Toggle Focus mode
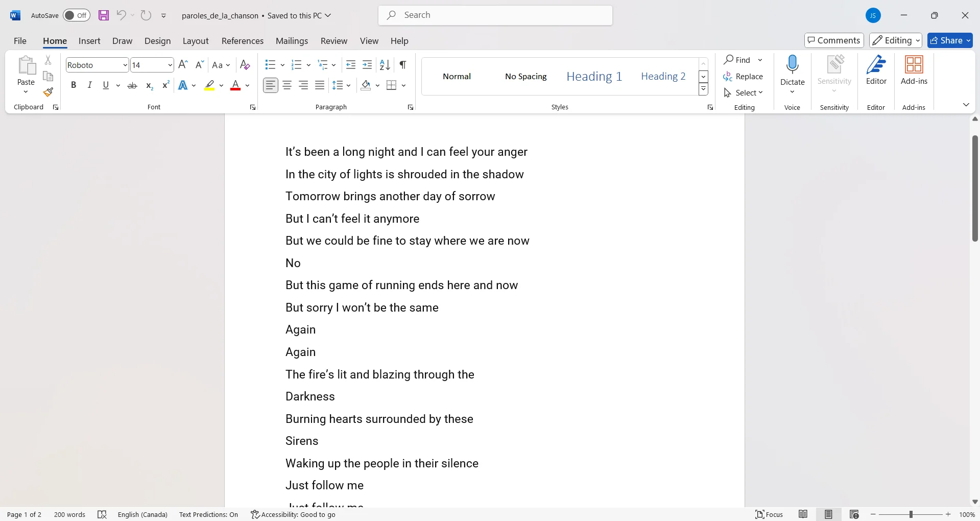This screenshot has height=521, width=980. pyautogui.click(x=770, y=514)
